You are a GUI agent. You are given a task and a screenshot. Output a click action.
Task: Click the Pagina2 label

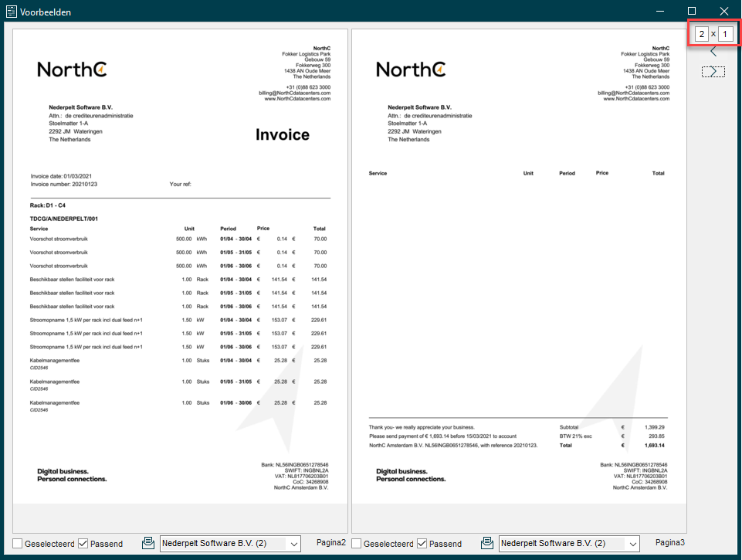pos(331,542)
